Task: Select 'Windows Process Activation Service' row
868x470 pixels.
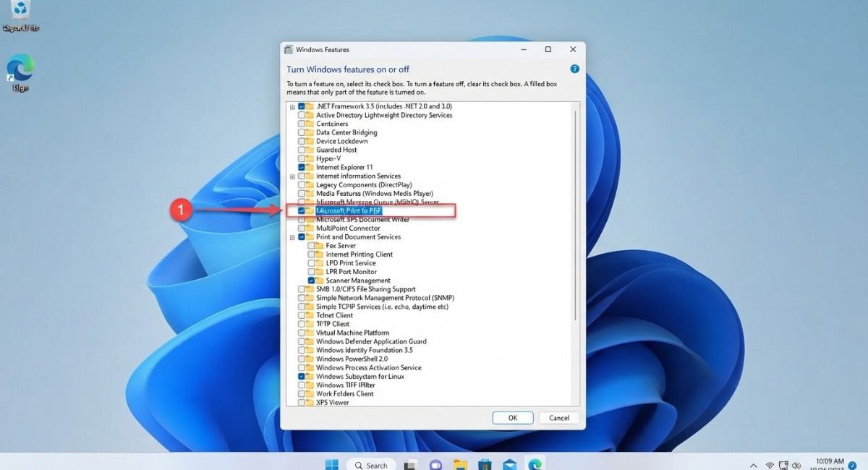Action: 369,367
